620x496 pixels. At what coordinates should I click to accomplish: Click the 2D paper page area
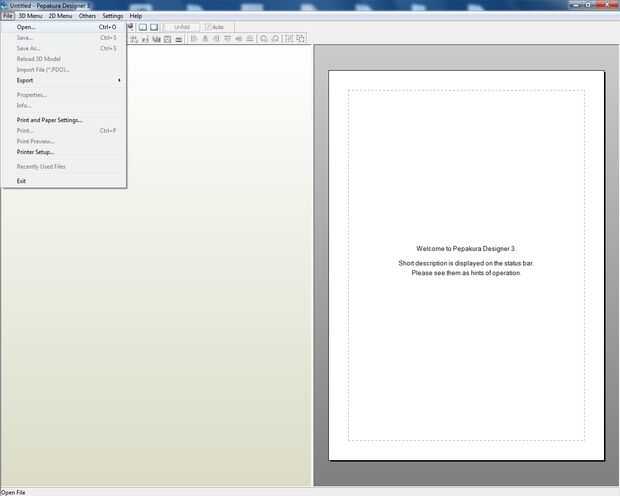466,265
